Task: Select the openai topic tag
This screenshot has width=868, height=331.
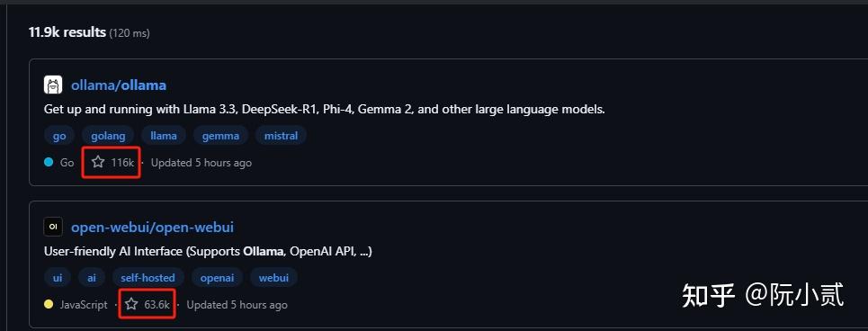Action: (x=217, y=277)
